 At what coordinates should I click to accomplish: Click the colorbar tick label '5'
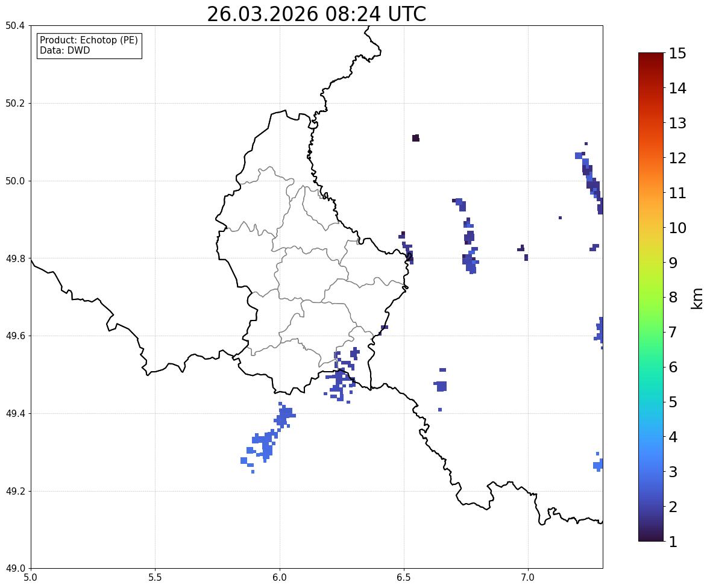pos(673,402)
